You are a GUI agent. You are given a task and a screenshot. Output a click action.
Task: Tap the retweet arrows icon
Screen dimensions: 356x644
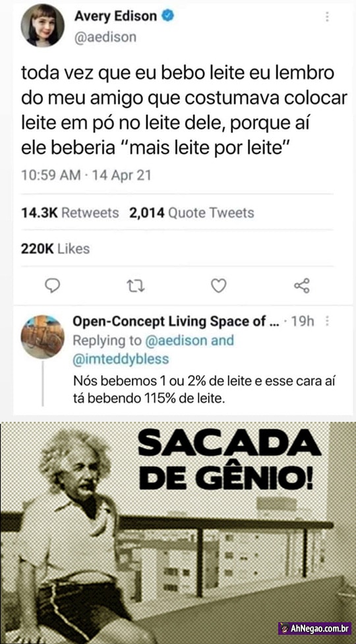(x=136, y=286)
